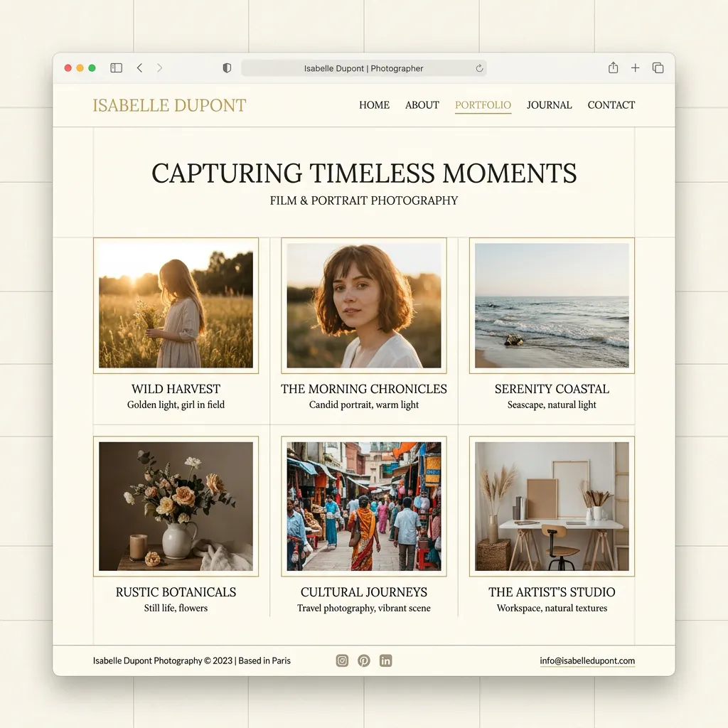The image size is (728, 728).
Task: Show the tab overview icon
Action: pyautogui.click(x=658, y=68)
